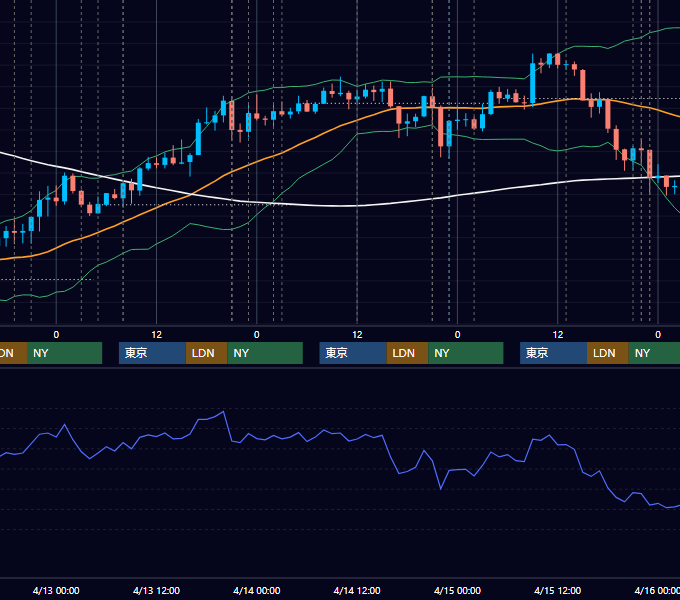Click the 4/13 12:00 date label
This screenshot has width=680, height=600.
click(156, 590)
